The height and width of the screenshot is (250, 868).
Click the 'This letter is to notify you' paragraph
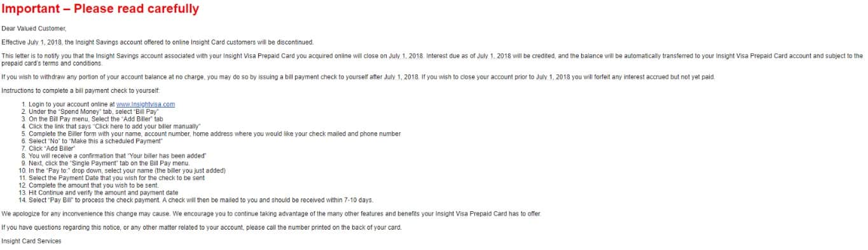click(432, 59)
